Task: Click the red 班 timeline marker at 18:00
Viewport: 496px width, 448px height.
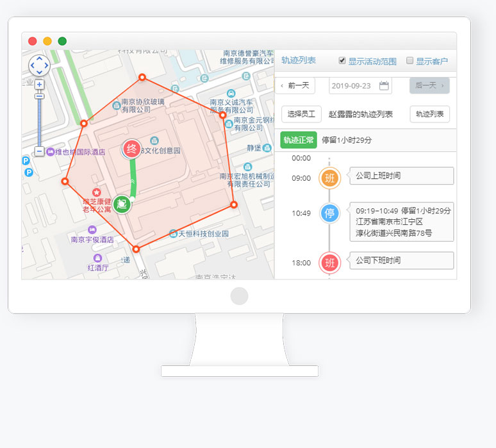Action: [329, 263]
